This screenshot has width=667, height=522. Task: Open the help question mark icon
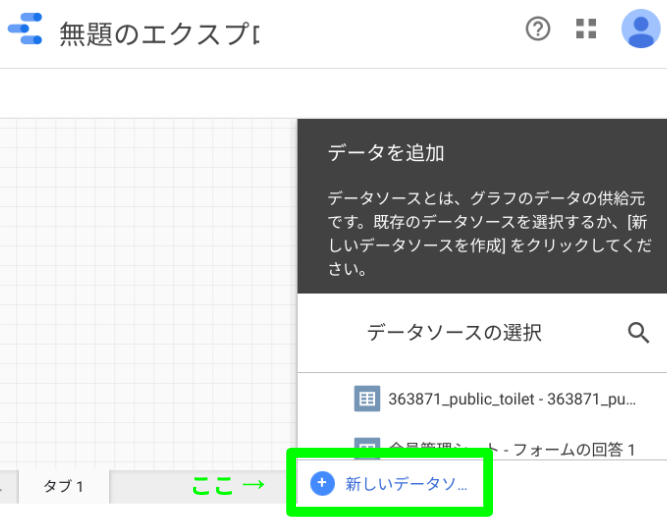click(538, 29)
